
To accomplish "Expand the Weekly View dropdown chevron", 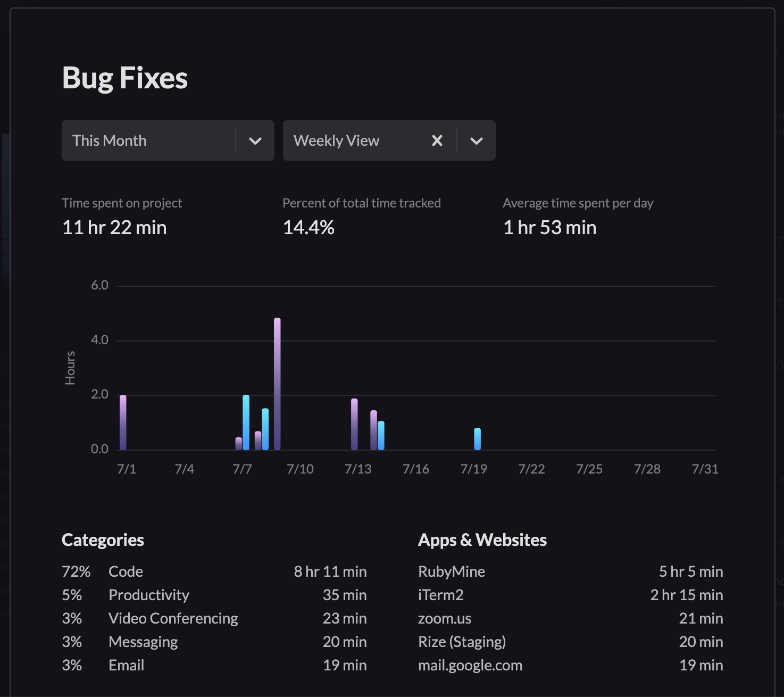I will pyautogui.click(x=476, y=140).
